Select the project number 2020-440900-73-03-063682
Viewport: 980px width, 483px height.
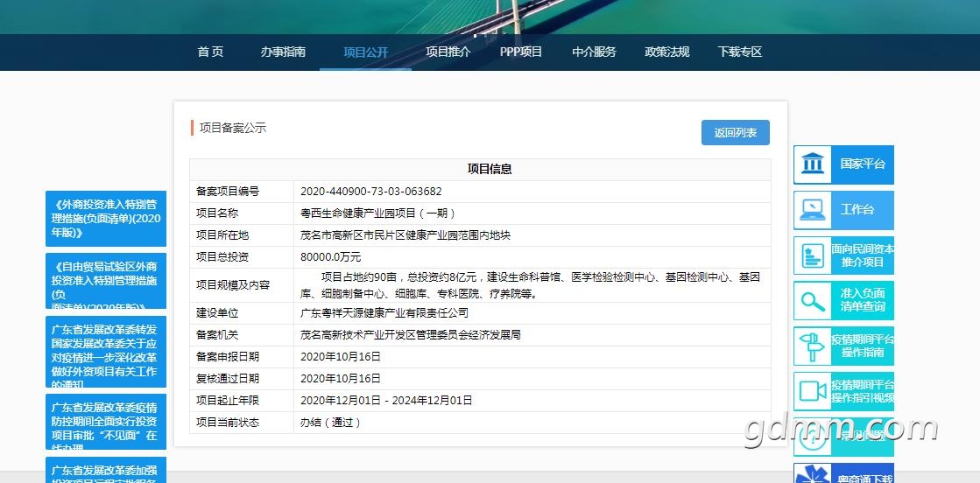coord(371,192)
